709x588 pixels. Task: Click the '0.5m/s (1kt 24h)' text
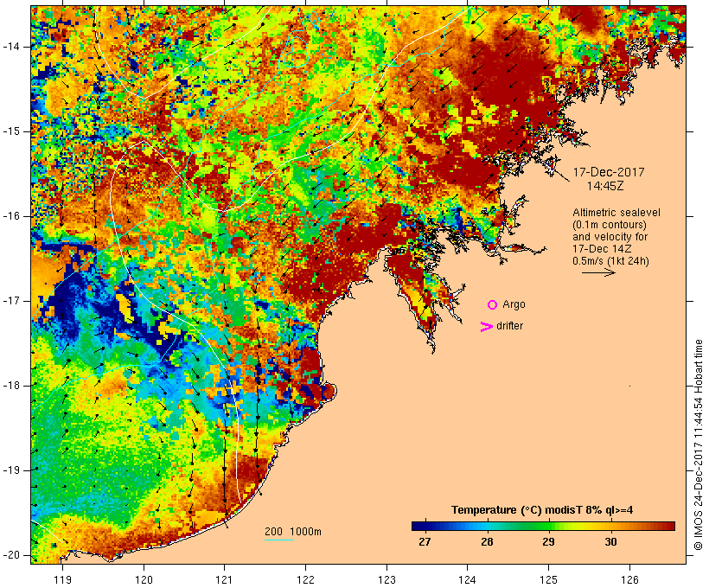click(x=610, y=261)
